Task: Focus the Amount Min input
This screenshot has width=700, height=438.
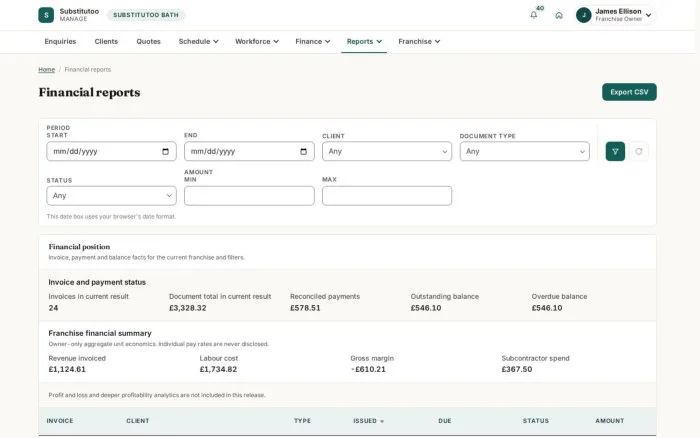Action: [x=249, y=196]
